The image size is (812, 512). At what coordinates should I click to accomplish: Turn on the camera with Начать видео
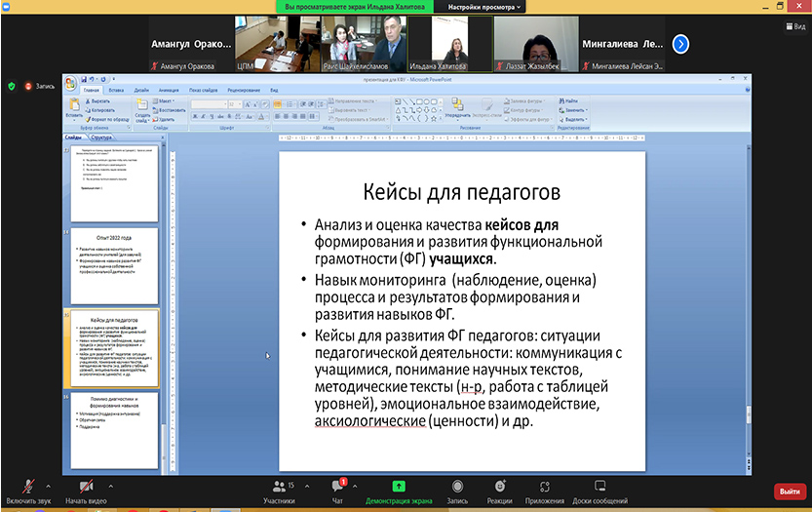pyautogui.click(x=86, y=490)
